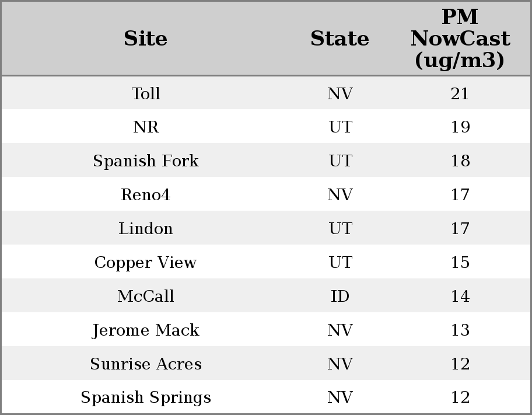Select the PM value 15 for Copper View

[x=460, y=263]
